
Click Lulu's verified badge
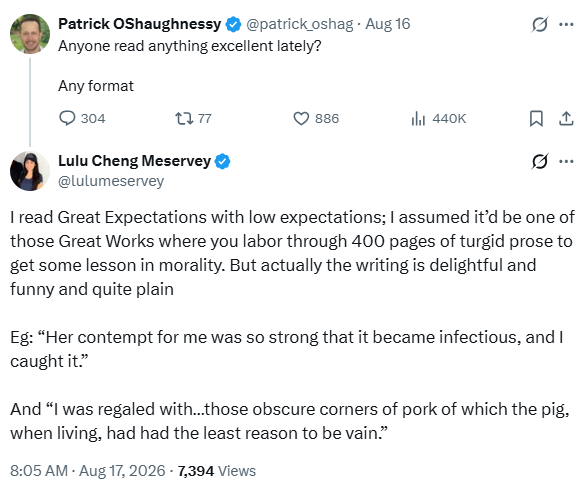pyautogui.click(x=223, y=161)
